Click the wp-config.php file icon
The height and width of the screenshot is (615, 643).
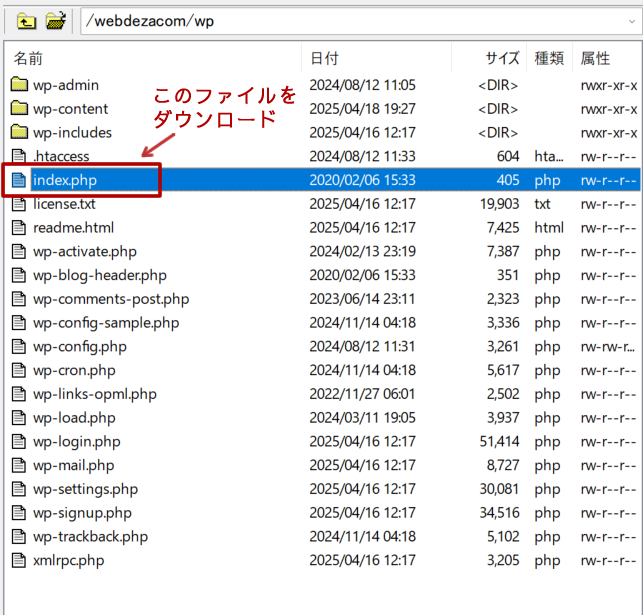pos(18,346)
